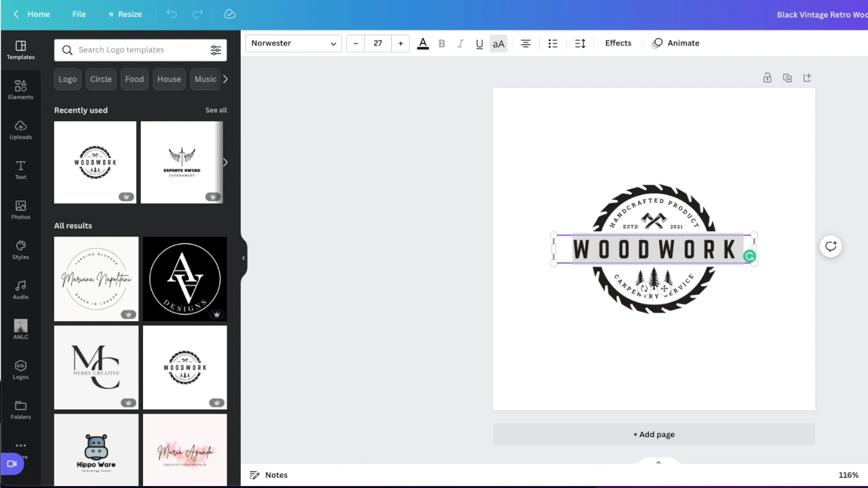Image resolution: width=868 pixels, height=488 pixels.
Task: Open the Templates sidebar panel
Action: (x=20, y=50)
